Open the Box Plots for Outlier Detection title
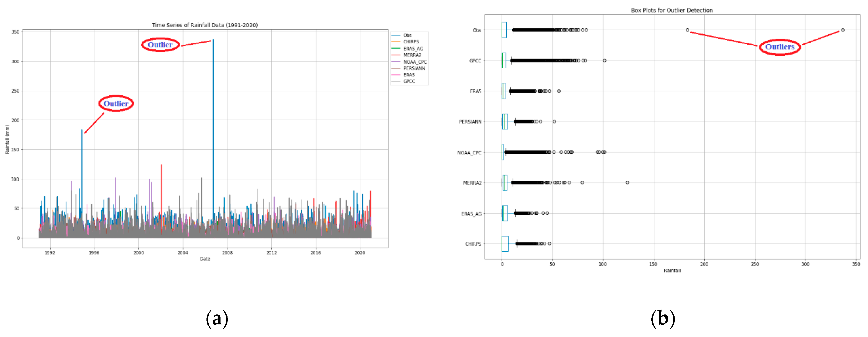 (x=672, y=10)
